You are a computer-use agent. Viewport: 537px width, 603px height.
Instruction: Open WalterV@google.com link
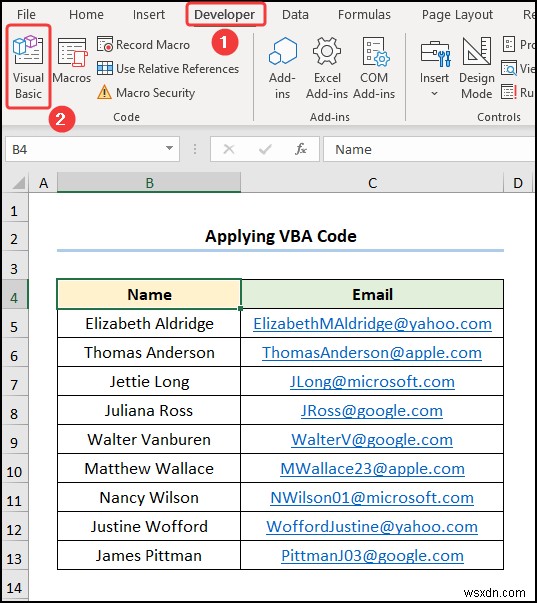pos(372,440)
